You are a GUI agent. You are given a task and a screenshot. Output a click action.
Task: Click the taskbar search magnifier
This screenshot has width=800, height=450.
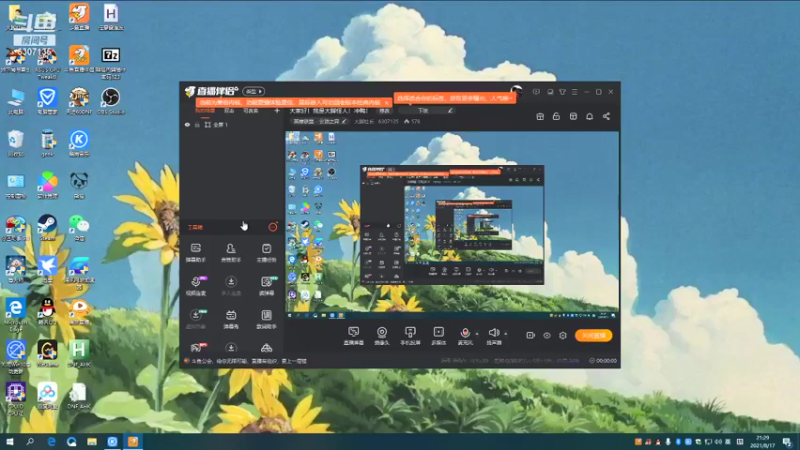(30, 441)
